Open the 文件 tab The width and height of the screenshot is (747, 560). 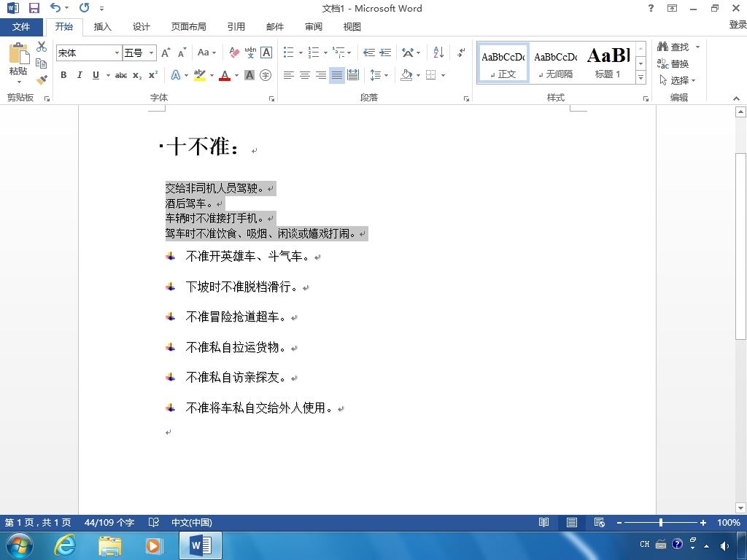(x=21, y=27)
